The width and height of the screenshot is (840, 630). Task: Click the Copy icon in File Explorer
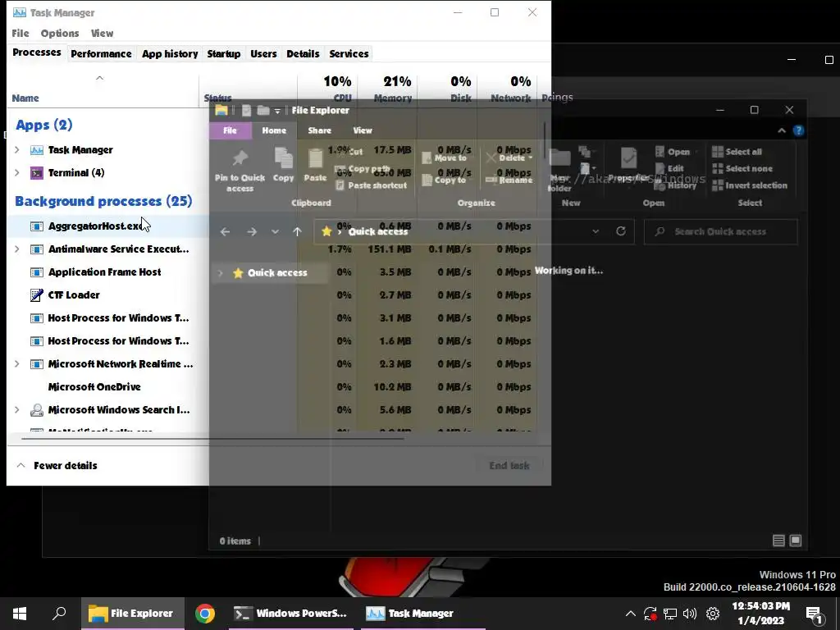pos(283,158)
